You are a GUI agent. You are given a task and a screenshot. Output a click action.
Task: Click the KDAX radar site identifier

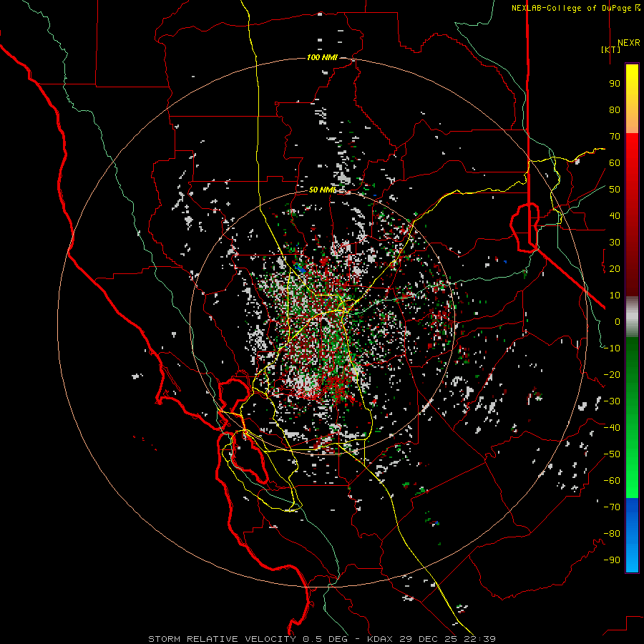point(380,639)
